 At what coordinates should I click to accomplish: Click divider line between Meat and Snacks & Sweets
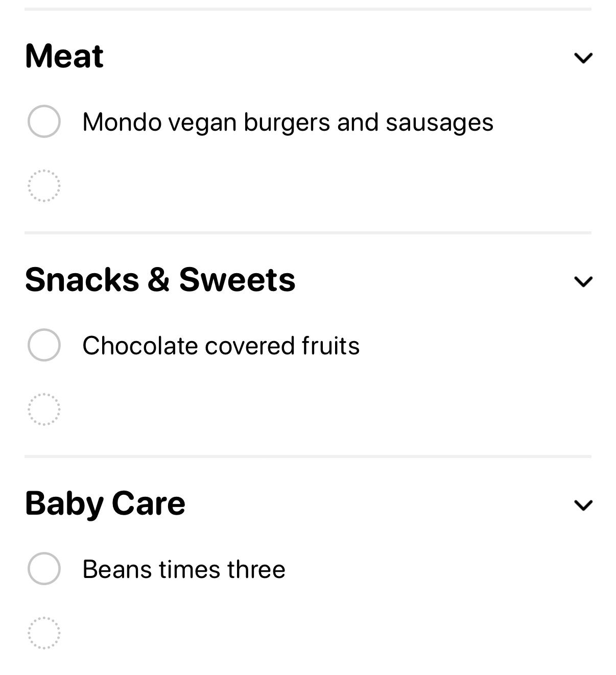click(x=308, y=233)
